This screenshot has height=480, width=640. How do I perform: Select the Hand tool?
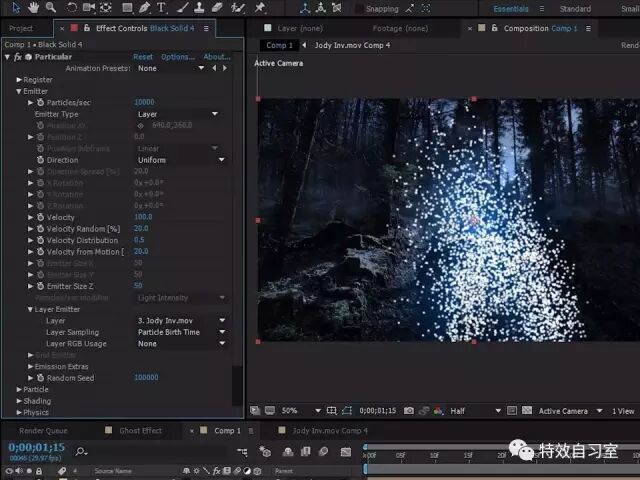click(x=33, y=7)
